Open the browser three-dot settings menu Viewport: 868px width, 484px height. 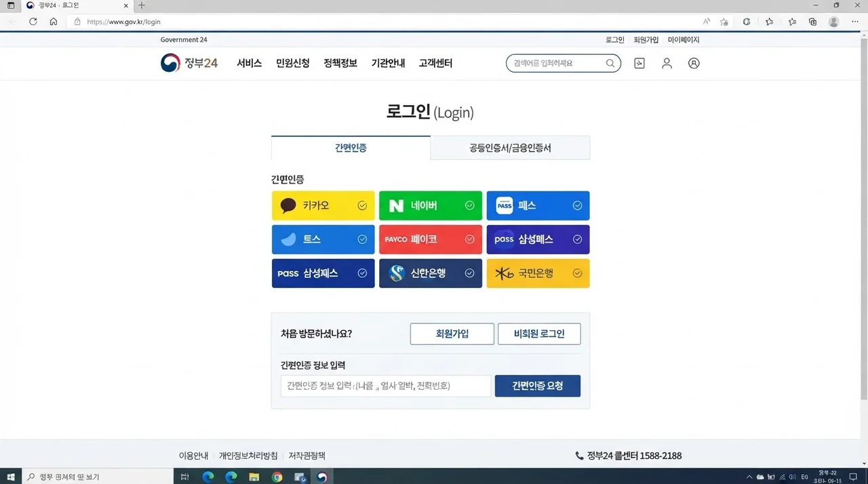(x=855, y=22)
